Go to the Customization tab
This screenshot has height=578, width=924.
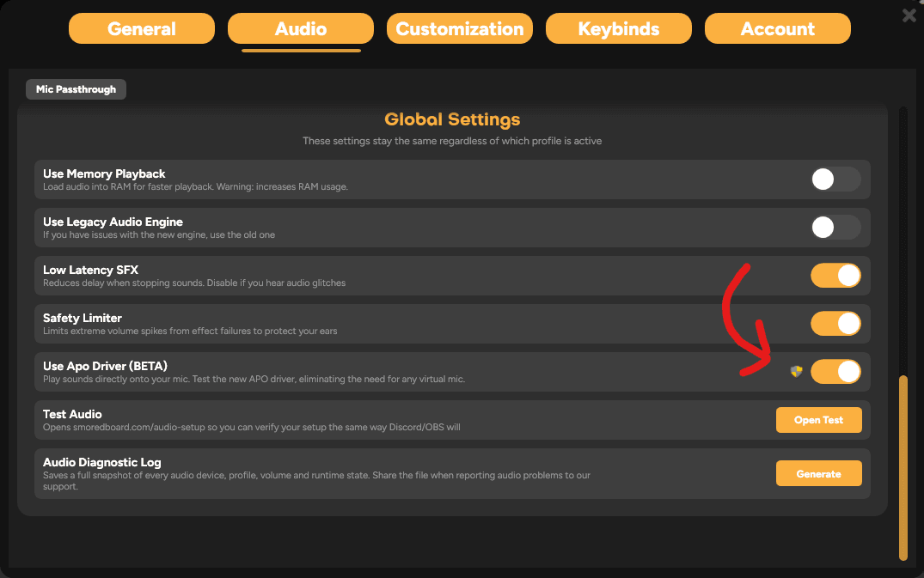pyautogui.click(x=460, y=28)
